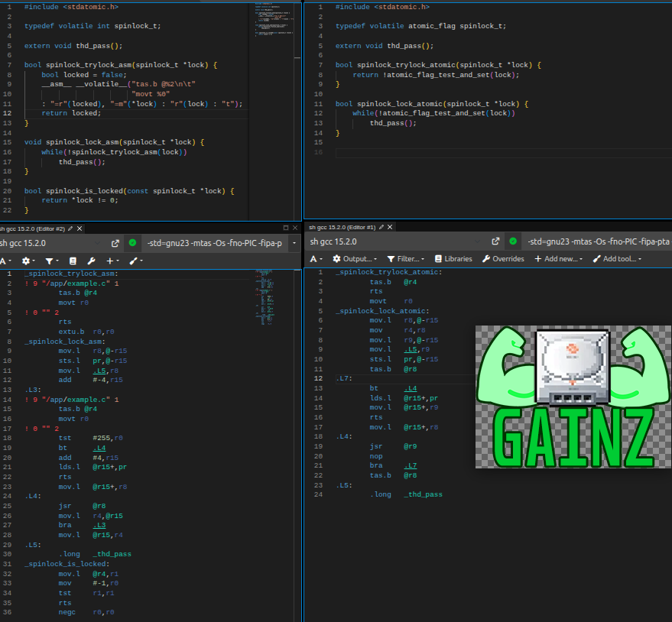
Task: Maximize the Editor #2 compiler pane
Action: pos(286,228)
